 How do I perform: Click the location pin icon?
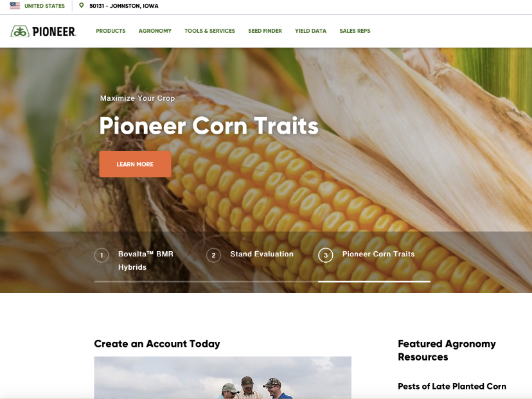82,5
